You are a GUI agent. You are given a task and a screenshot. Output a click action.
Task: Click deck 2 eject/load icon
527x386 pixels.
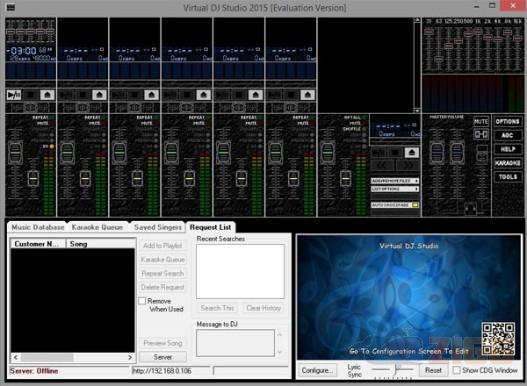99,95
